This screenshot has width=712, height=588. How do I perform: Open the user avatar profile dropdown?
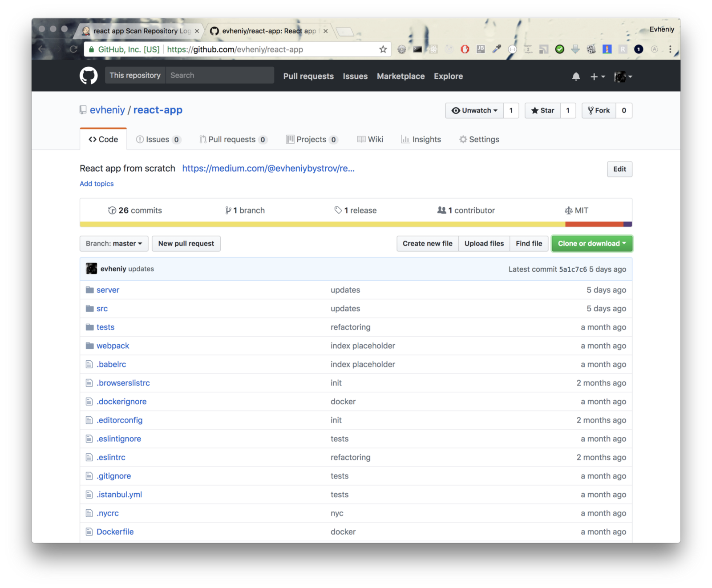[623, 77]
